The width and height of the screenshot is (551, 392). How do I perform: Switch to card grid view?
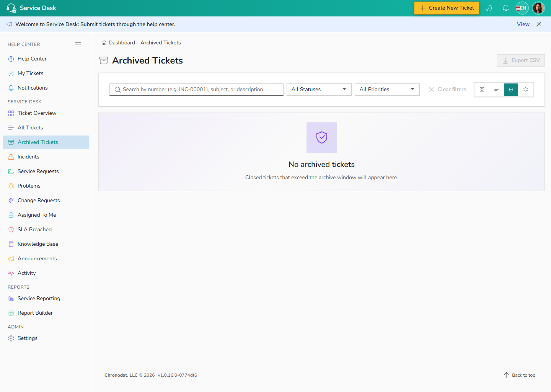(482, 90)
